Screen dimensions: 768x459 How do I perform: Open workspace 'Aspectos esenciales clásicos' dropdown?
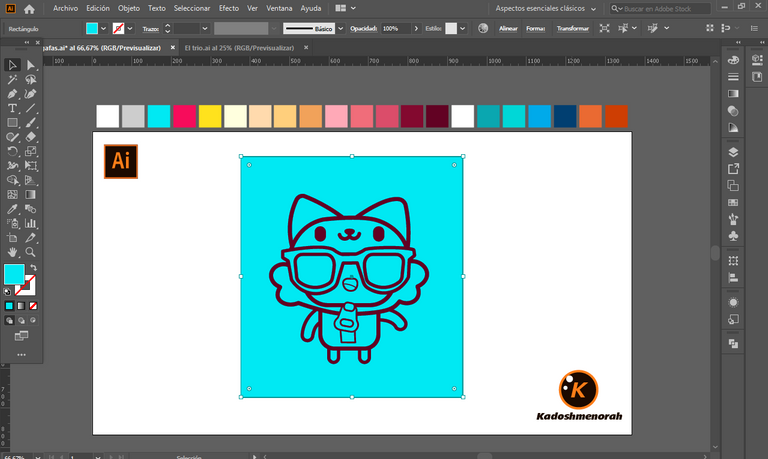[x=546, y=8]
